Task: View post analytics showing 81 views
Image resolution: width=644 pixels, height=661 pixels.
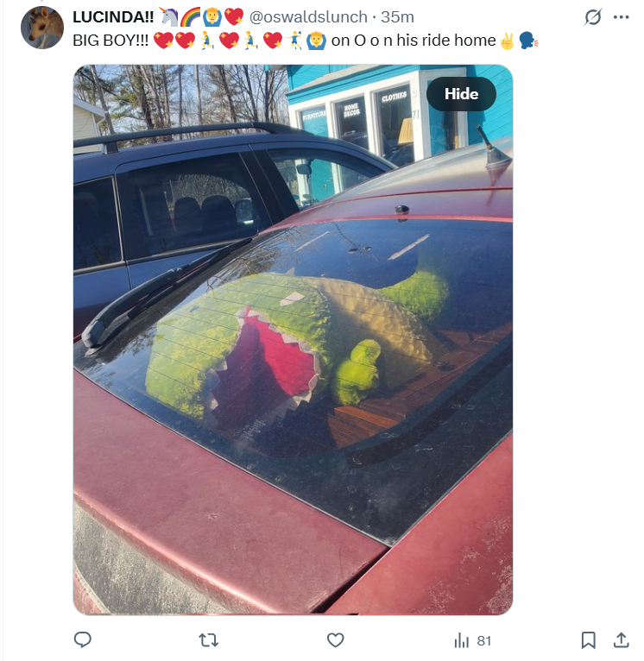Action: (473, 641)
